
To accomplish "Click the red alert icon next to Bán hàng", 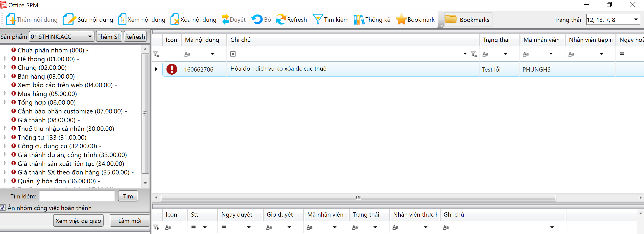I will click(x=14, y=76).
